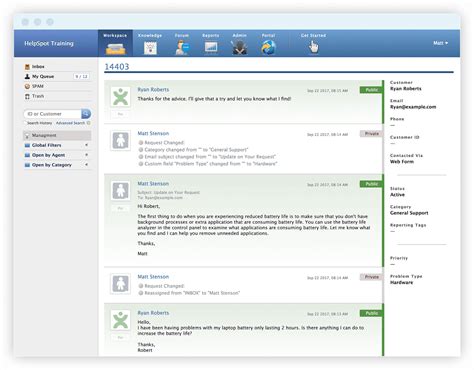The width and height of the screenshot is (474, 370).
Task: Click Ryan Roberts avatar on laptop battery message
Action: [x=120, y=320]
